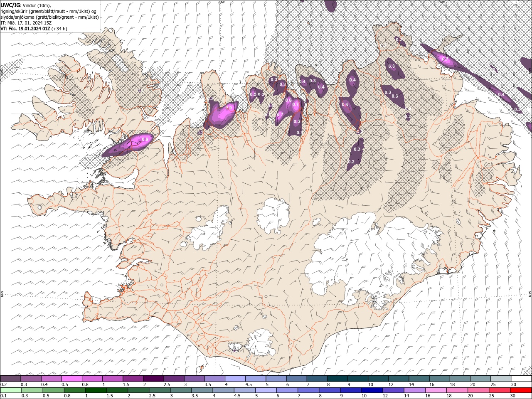Click the '0.6' precipitation label on the map
This screenshot has height=399, width=532.
tap(288, 100)
